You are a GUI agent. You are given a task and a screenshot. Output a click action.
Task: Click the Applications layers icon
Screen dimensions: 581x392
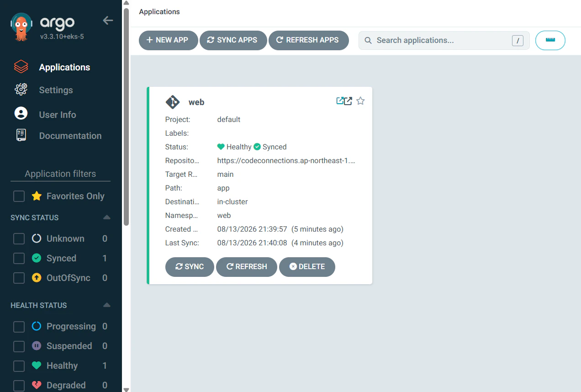click(21, 67)
